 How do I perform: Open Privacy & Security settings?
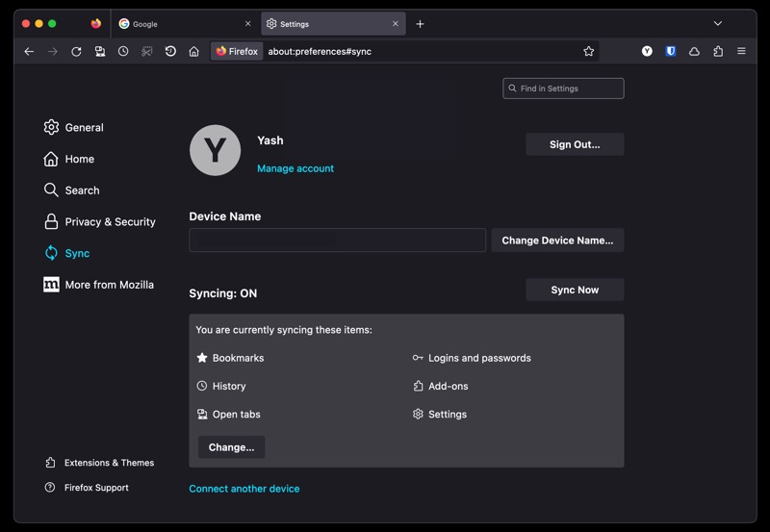pyautogui.click(x=100, y=222)
